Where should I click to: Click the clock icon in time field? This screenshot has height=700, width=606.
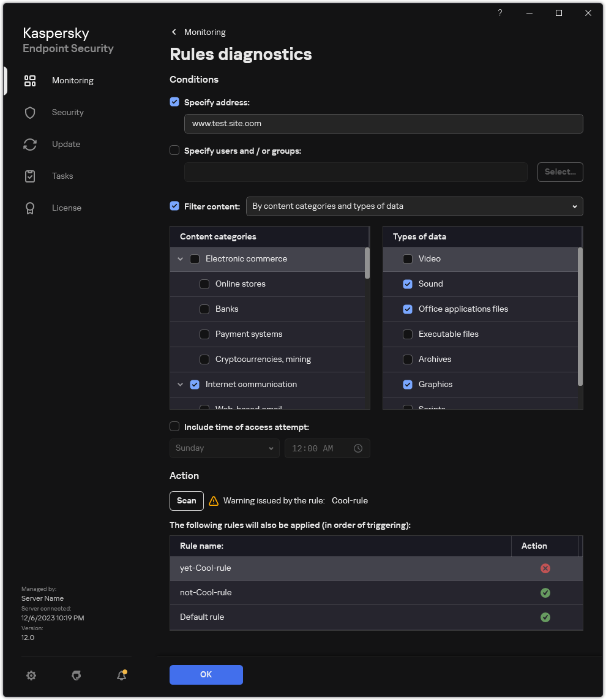[358, 448]
